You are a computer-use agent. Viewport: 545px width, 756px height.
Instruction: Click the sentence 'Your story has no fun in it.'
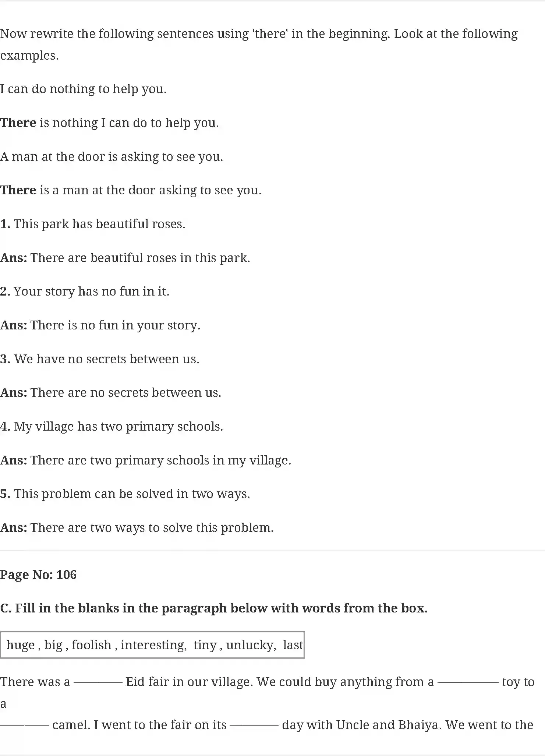tap(91, 291)
